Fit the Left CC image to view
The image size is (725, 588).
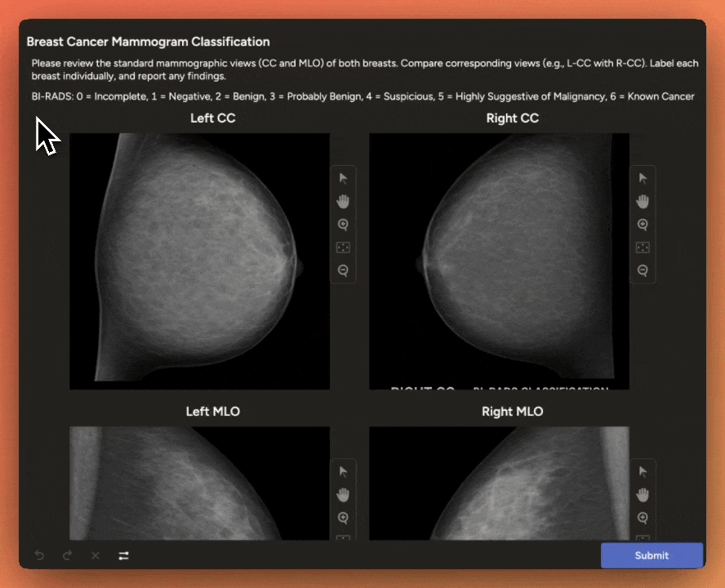[x=343, y=247]
